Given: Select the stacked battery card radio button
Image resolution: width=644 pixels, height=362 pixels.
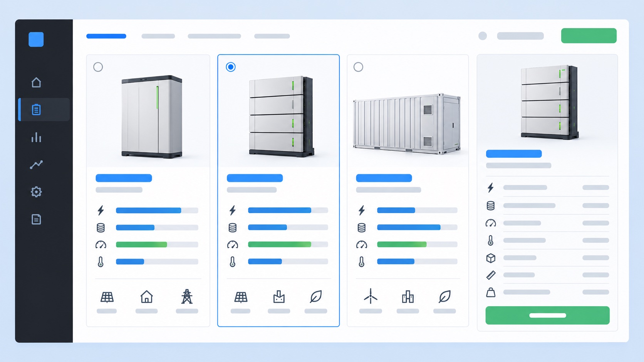Looking at the screenshot, I should (231, 67).
